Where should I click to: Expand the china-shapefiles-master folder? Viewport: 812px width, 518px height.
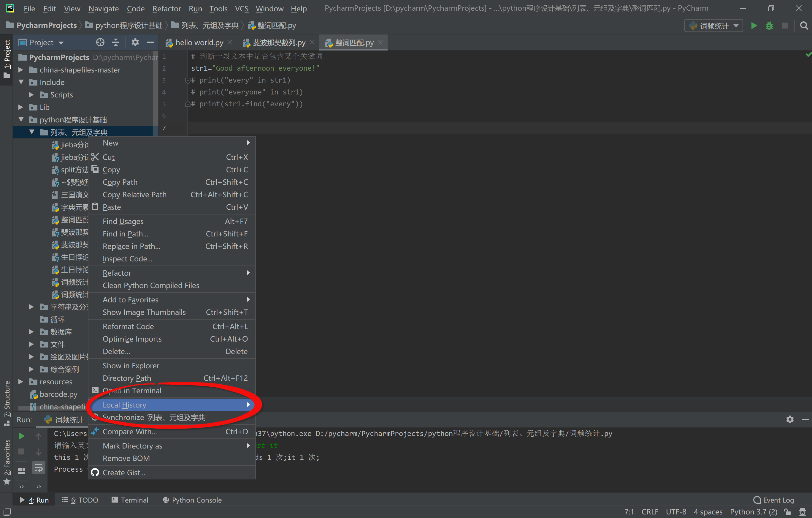tap(20, 70)
